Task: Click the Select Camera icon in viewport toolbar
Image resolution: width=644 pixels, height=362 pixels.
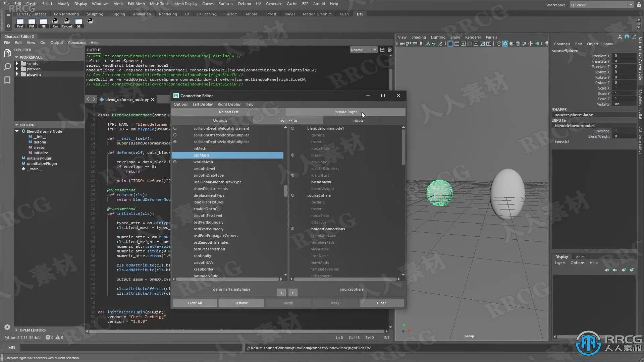Action: [x=402, y=44]
